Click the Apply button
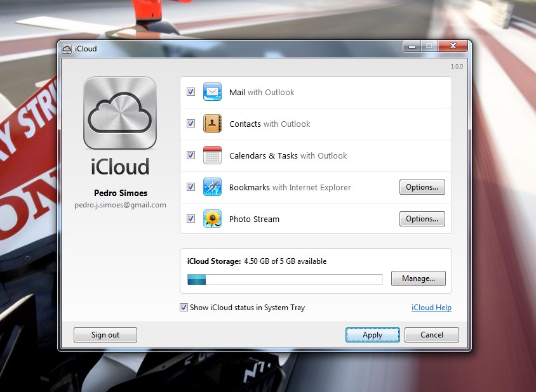 [373, 335]
